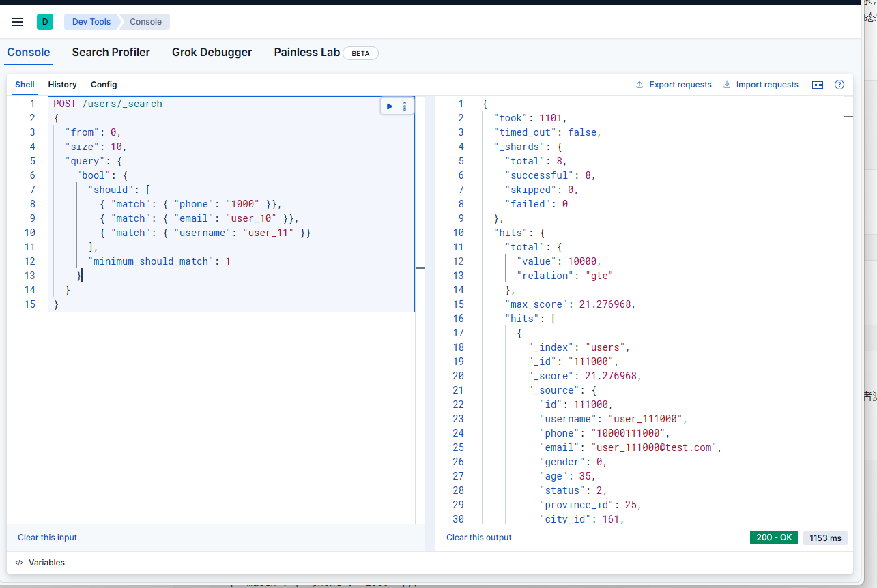877x588 pixels.
Task: Click the panel resize divider handle
Action: (430, 324)
